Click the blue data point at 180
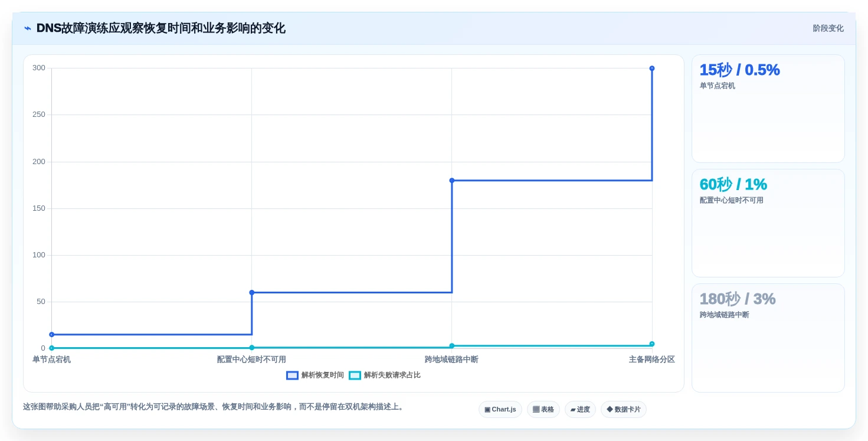868x441 pixels. click(x=452, y=180)
